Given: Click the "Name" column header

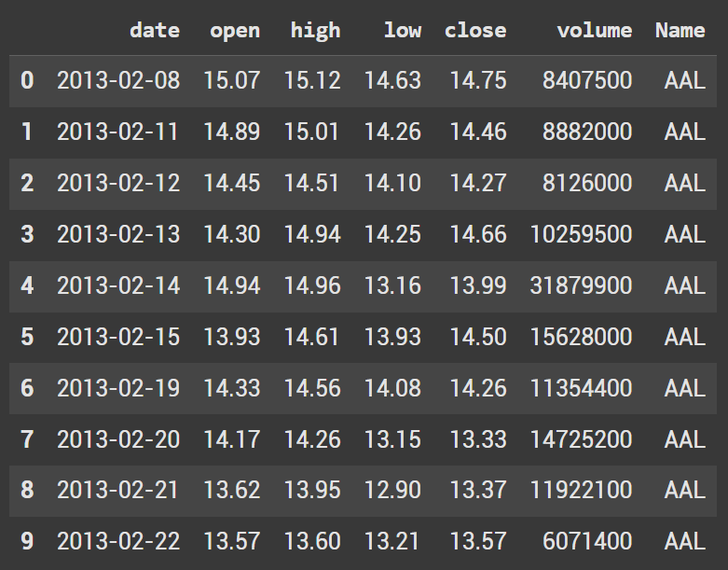Looking at the screenshot, I should (680, 30).
